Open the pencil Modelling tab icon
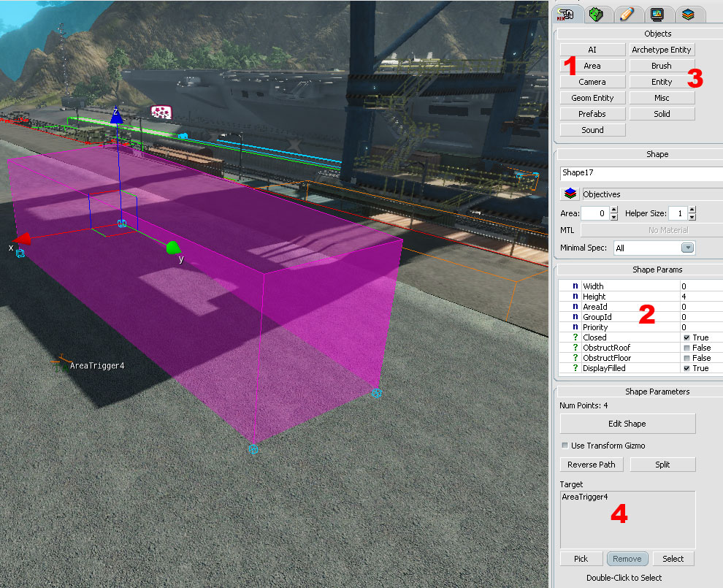Viewport: 723px width, 588px height. pos(626,14)
